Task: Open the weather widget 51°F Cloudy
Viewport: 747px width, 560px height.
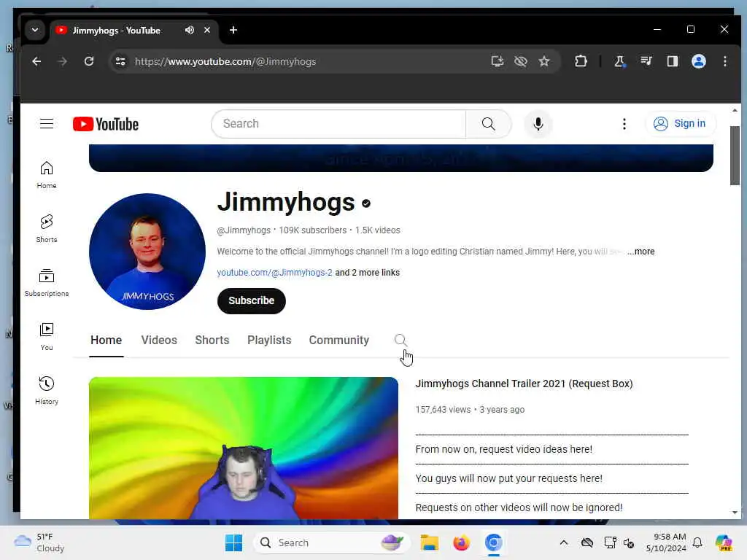Action: tap(39, 542)
